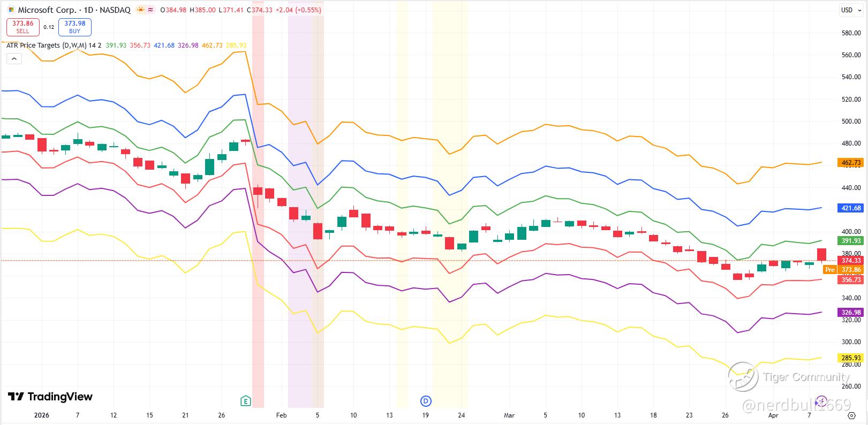
Task: Click the O384.98 open value
Action: tap(173, 10)
